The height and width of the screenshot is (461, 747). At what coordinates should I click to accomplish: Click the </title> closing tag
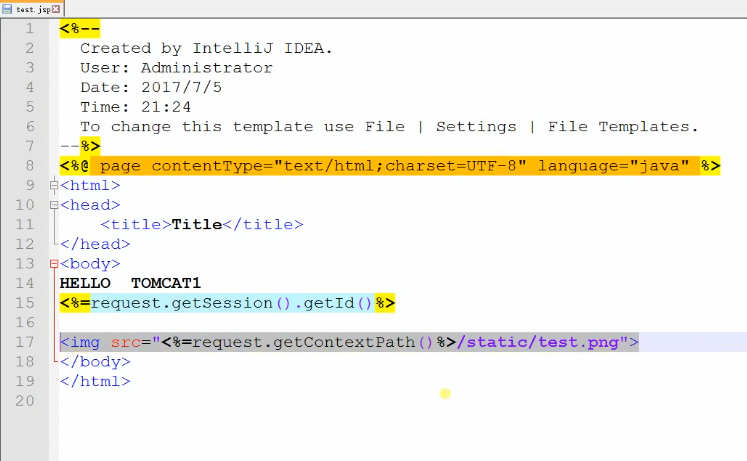tap(263, 224)
